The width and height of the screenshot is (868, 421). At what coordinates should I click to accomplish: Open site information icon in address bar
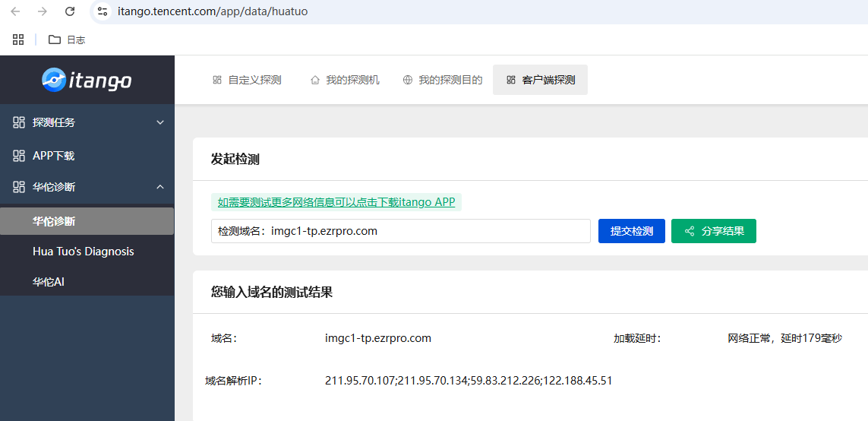(x=101, y=11)
